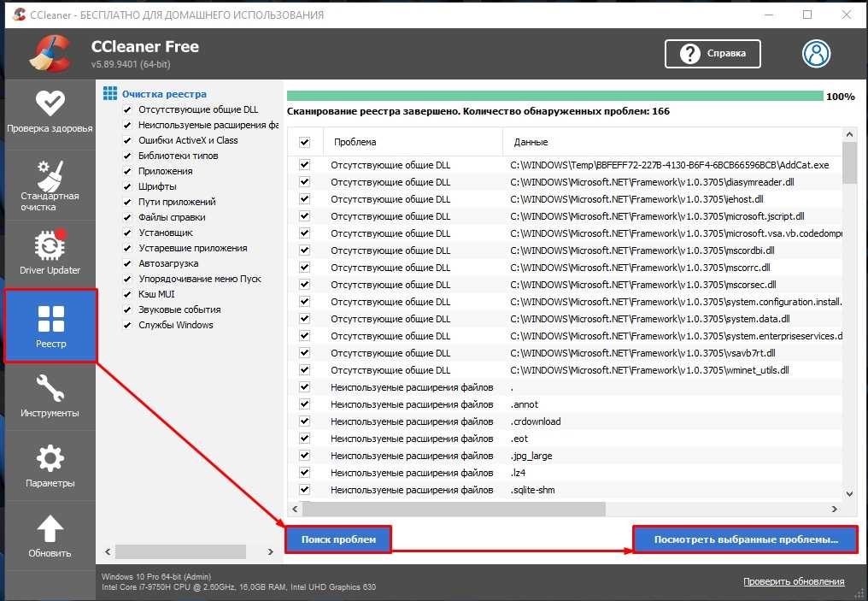The height and width of the screenshot is (601, 868).
Task: Click the Устаревшие приложения list item
Action: [x=192, y=248]
